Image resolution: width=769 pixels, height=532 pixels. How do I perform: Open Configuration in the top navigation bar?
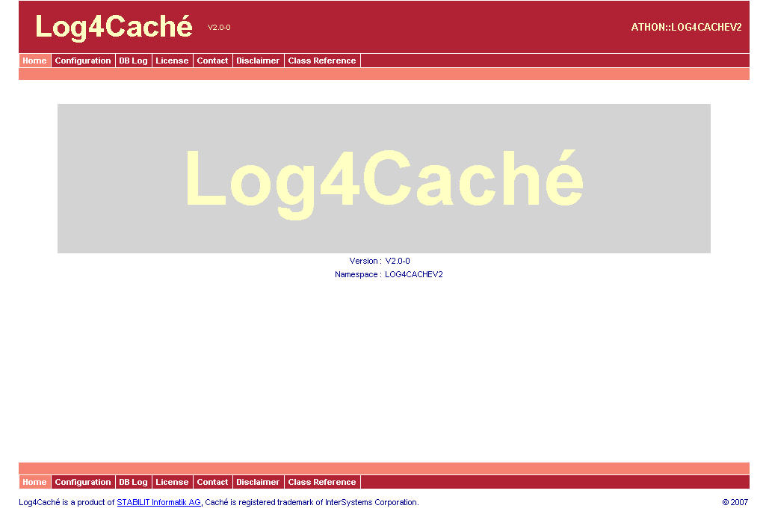(83, 61)
